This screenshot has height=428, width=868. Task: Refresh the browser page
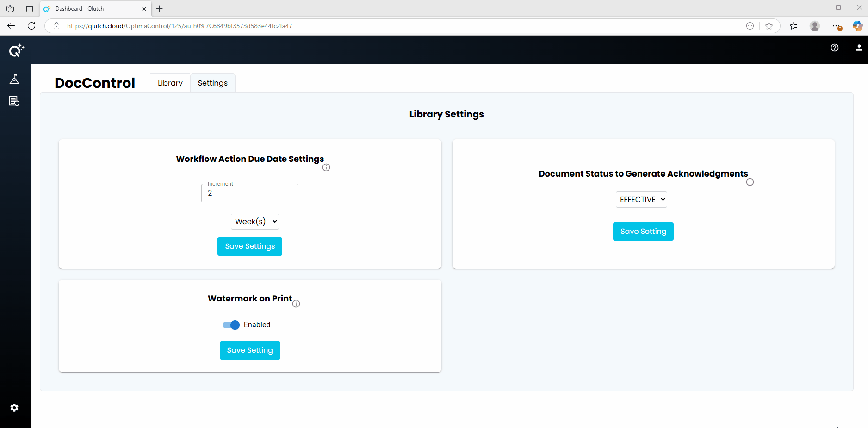31,26
